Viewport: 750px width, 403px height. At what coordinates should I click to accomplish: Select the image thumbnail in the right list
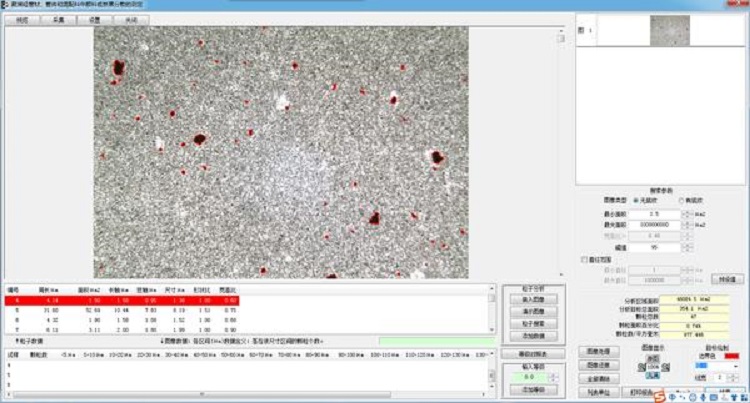(x=670, y=31)
